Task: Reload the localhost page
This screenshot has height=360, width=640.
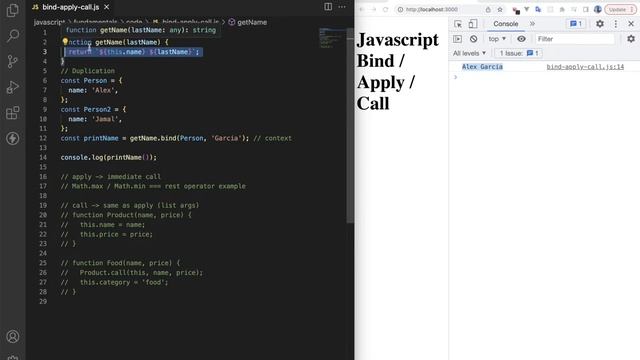Action: click(x=385, y=9)
